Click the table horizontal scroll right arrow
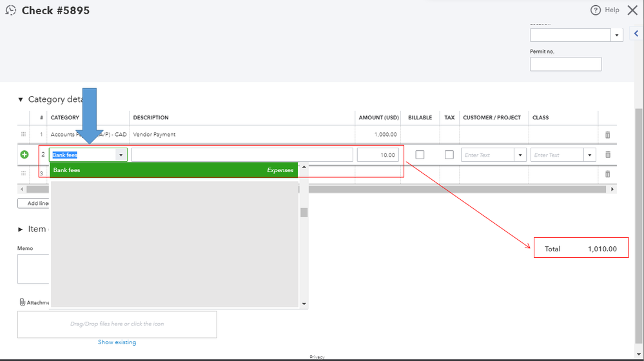Image resolution: width=644 pixels, height=361 pixels. pos(612,190)
